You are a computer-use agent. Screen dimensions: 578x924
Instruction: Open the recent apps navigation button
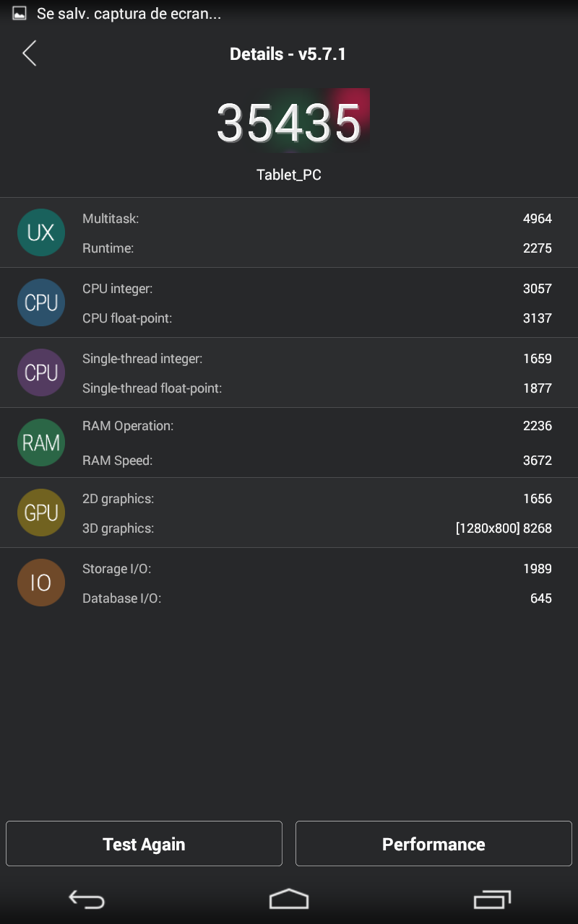click(x=491, y=899)
